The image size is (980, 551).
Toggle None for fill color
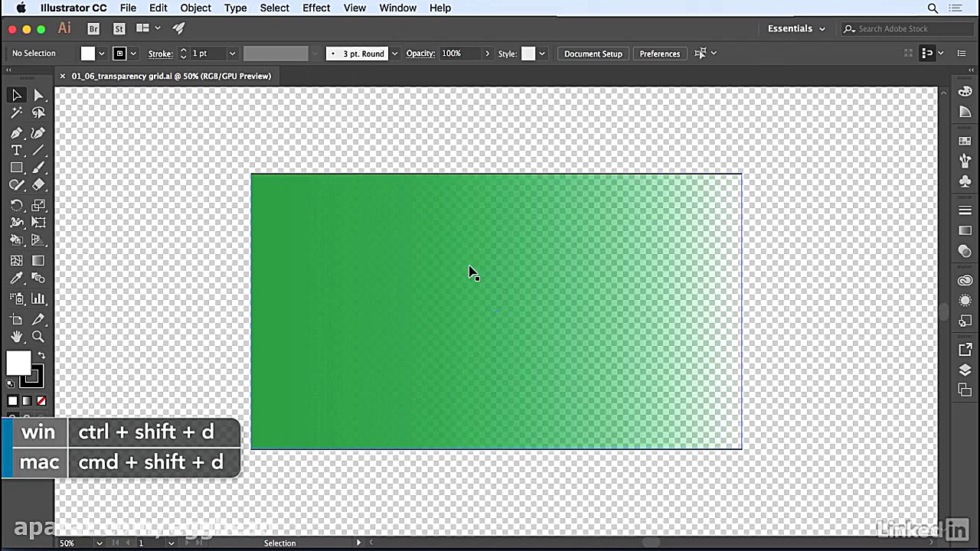coord(41,400)
